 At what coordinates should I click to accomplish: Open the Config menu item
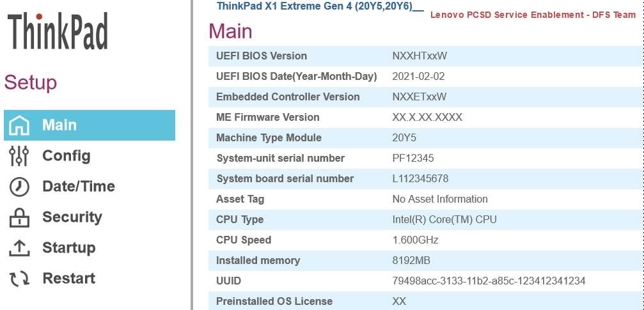66,155
